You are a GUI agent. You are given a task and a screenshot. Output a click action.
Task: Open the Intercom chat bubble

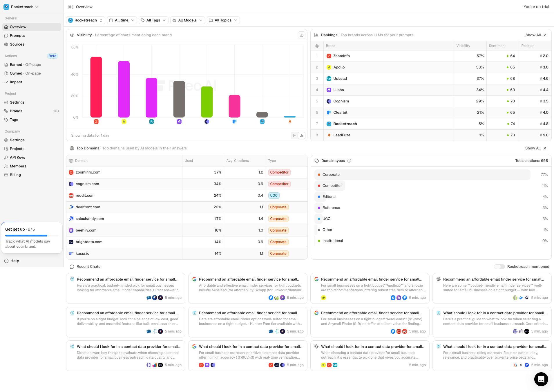click(541, 379)
